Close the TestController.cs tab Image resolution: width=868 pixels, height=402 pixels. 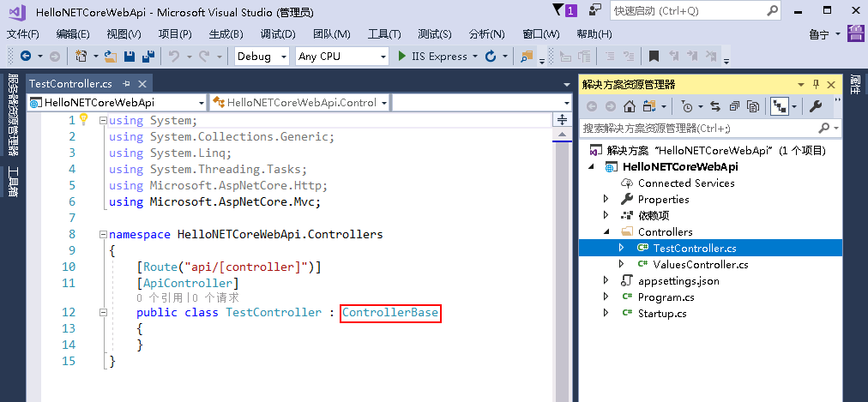[x=142, y=83]
